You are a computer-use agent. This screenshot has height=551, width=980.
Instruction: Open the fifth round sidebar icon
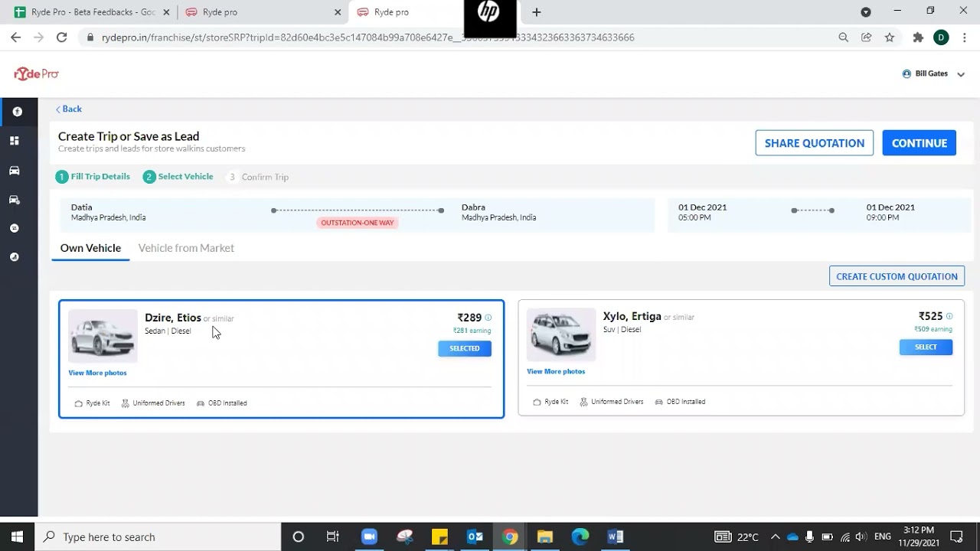(x=14, y=228)
